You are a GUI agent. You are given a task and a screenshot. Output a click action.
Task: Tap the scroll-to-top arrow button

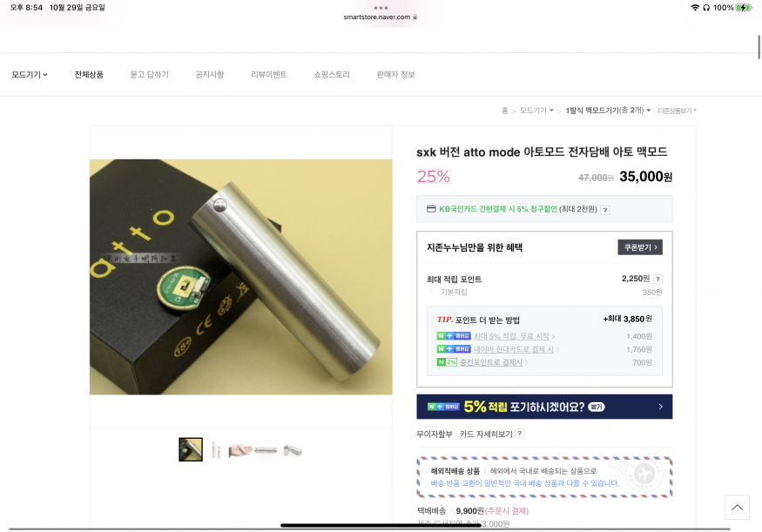(737, 508)
